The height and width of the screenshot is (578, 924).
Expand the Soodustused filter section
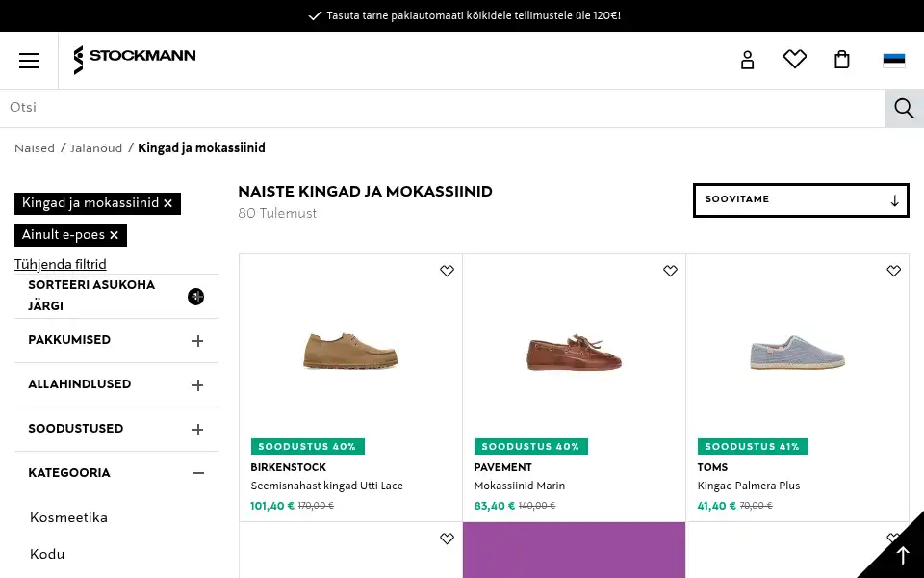(x=116, y=429)
